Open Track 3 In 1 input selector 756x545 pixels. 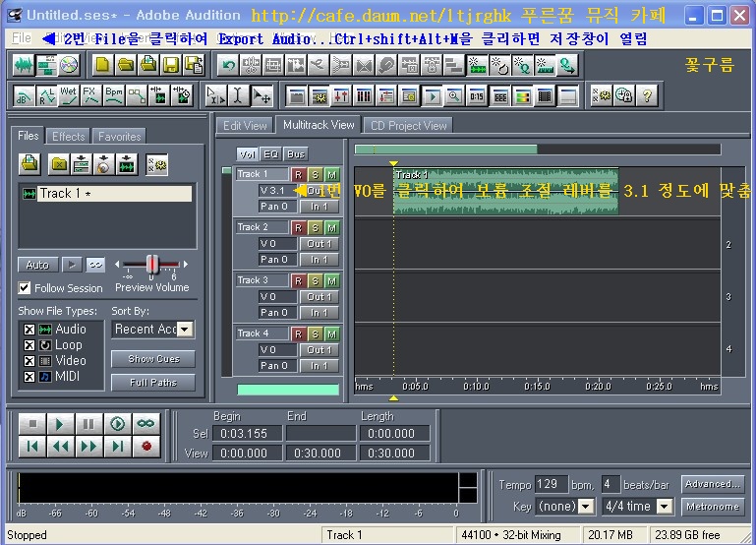pyautogui.click(x=319, y=313)
